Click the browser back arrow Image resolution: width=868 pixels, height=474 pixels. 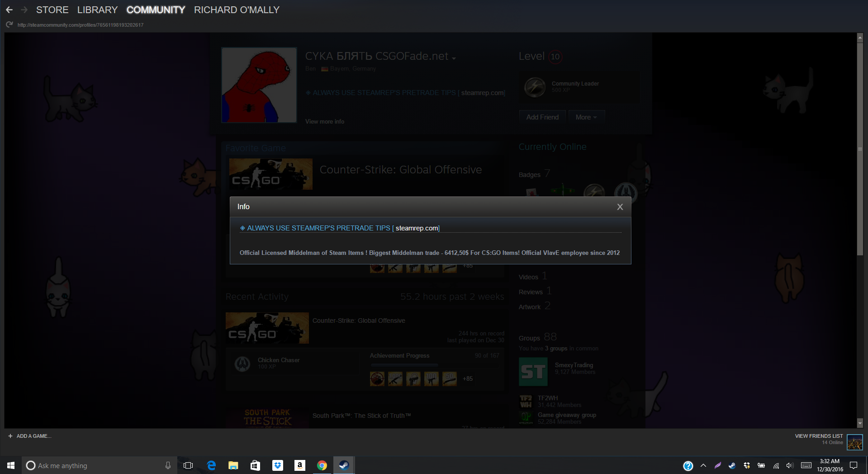pyautogui.click(x=9, y=10)
